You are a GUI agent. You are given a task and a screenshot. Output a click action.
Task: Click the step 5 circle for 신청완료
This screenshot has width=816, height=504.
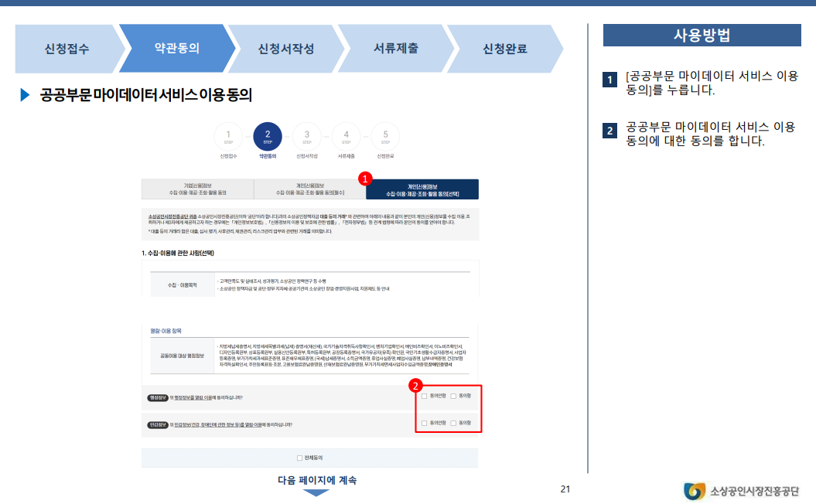pyautogui.click(x=386, y=137)
